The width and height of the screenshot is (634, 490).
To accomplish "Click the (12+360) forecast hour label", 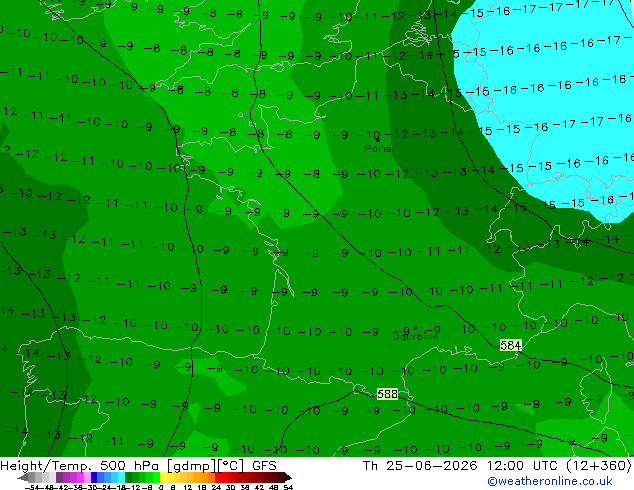I will pos(598,466).
